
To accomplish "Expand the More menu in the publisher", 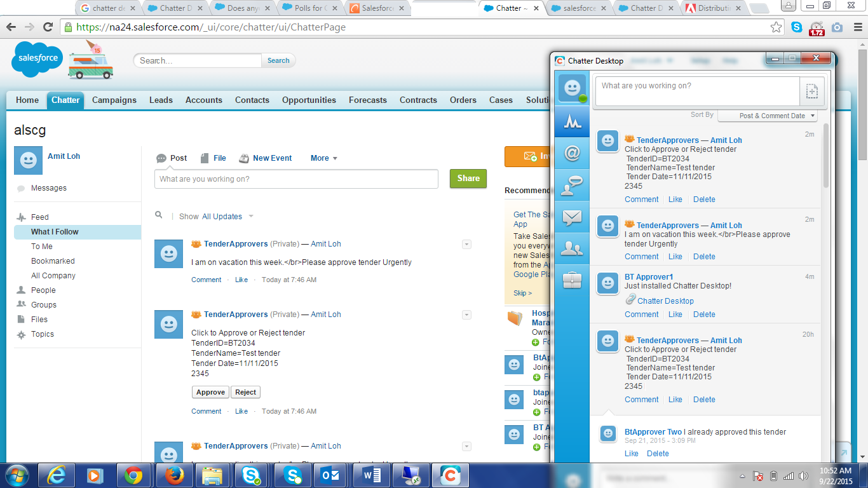I will point(324,158).
